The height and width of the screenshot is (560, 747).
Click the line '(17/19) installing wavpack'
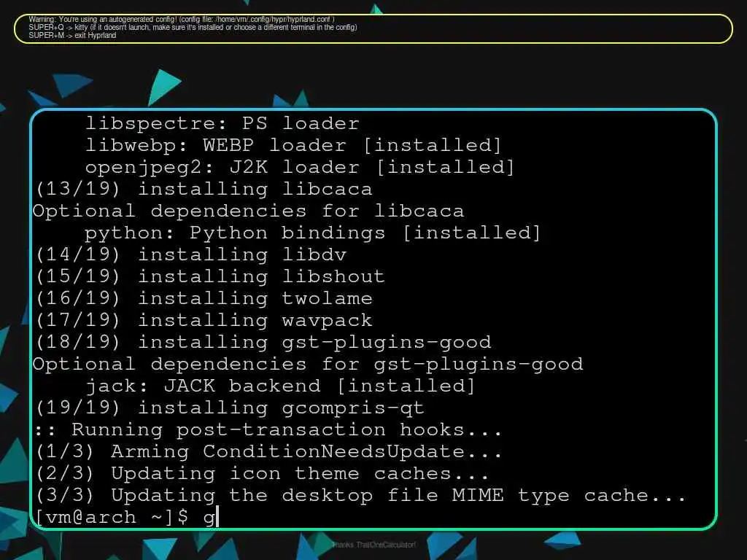[204, 321]
